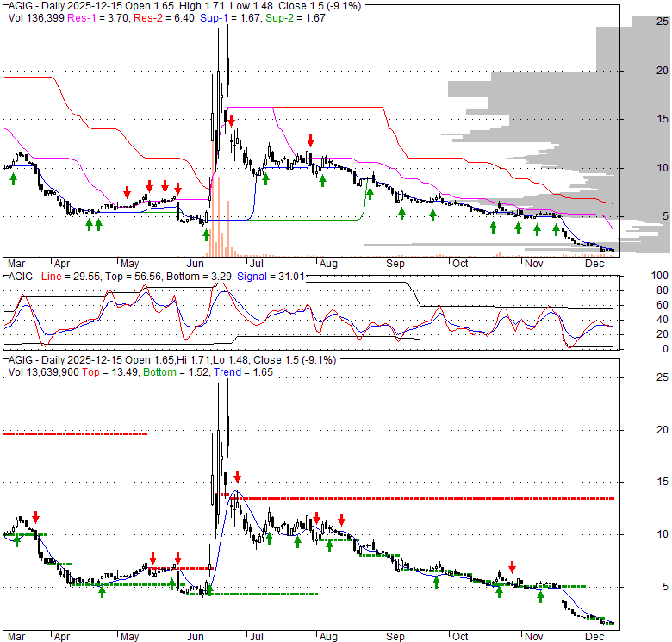Viewport: 672px width, 642px height.
Task: Click the 'Jun' month label under top chart
Action: click(195, 263)
